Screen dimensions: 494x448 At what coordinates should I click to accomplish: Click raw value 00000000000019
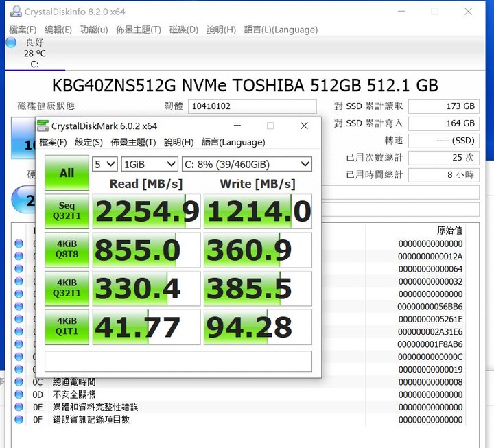(x=430, y=370)
